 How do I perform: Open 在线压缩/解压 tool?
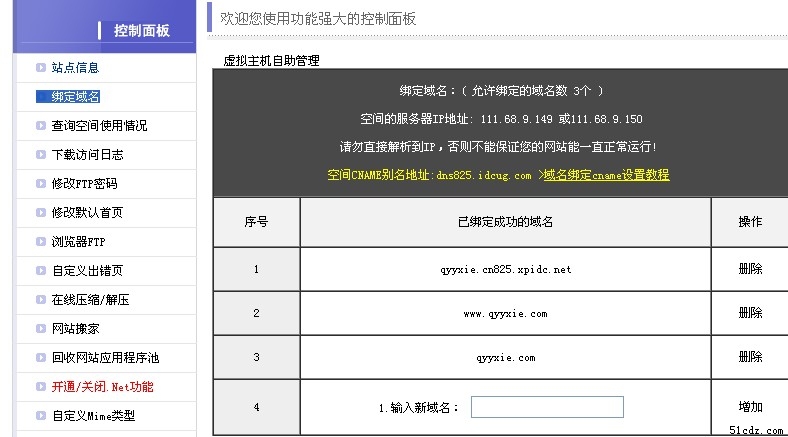click(x=90, y=300)
